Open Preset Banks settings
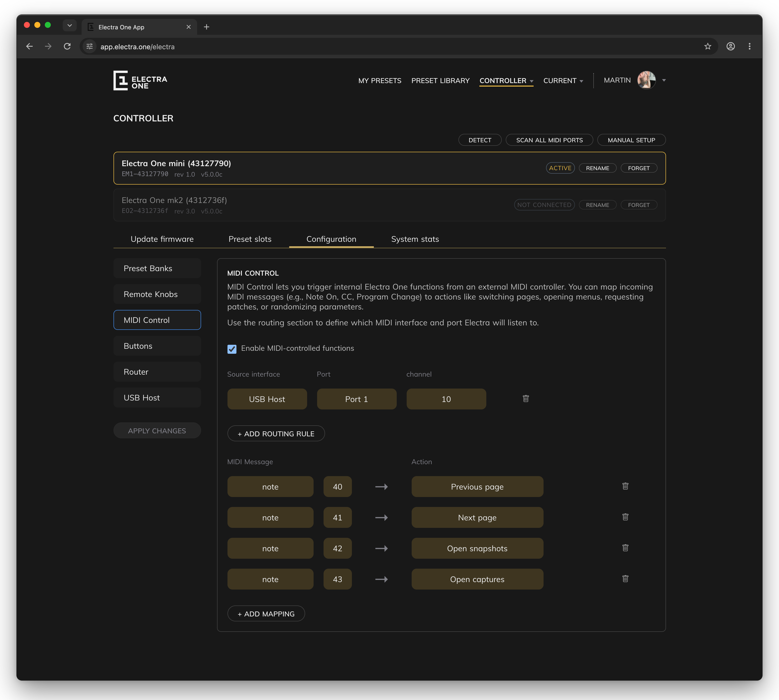The width and height of the screenshot is (779, 700). [157, 268]
